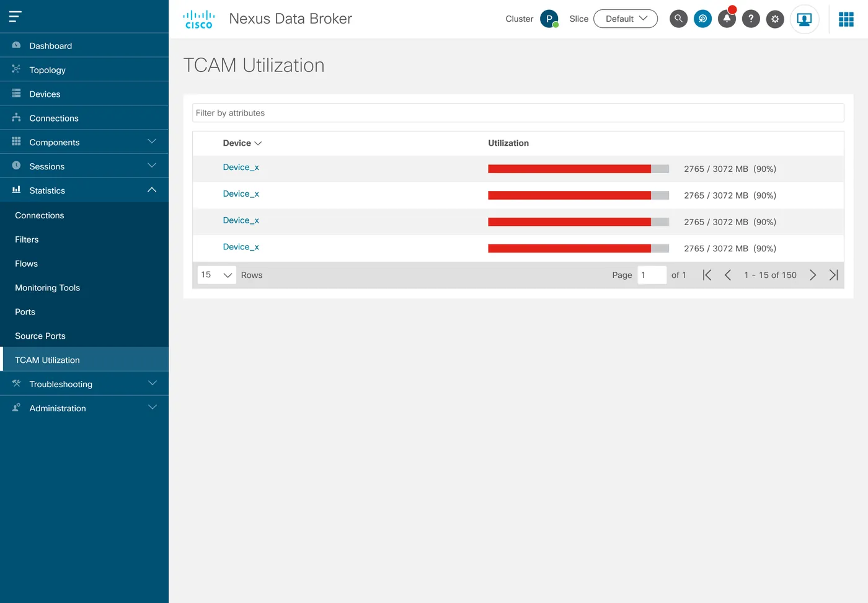Expand the Troubleshooting menu chevron

point(152,383)
